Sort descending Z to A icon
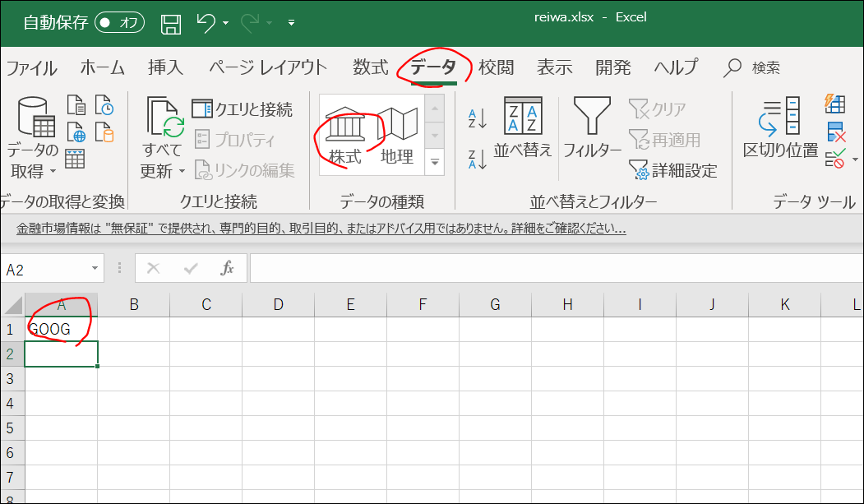Viewport: 864px width, 504px height. click(477, 160)
